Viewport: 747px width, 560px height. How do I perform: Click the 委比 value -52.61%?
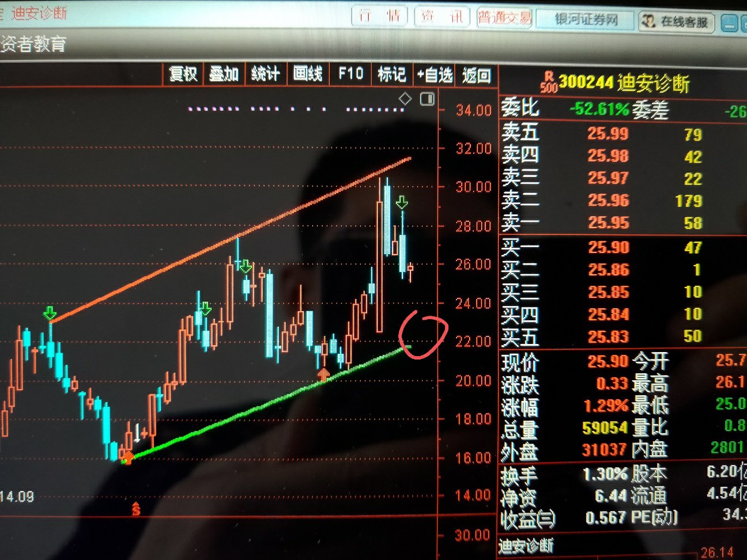599,108
